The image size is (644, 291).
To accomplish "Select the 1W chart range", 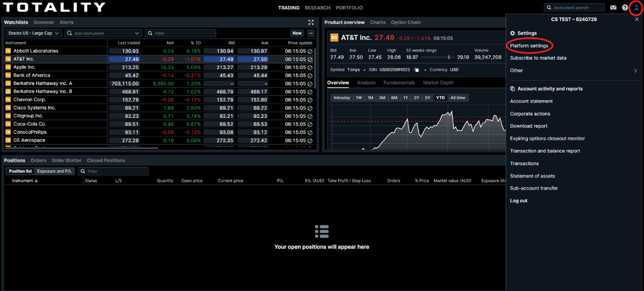I will point(359,98).
